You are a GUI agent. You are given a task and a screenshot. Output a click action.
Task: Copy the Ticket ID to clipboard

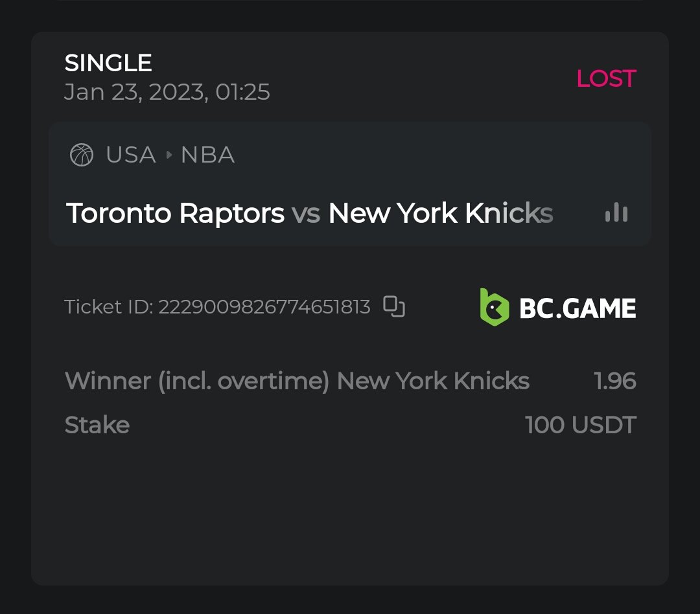pyautogui.click(x=394, y=306)
